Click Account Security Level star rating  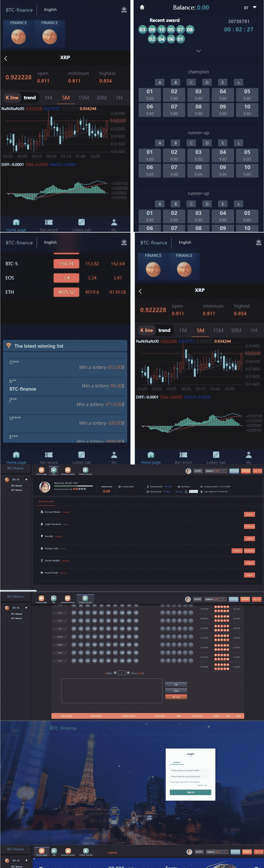coord(80,489)
